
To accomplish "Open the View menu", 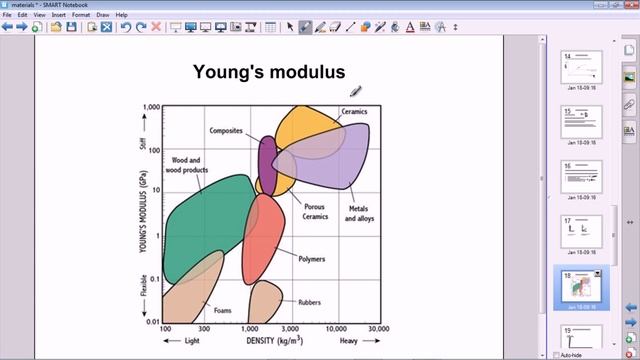I will coord(40,15).
